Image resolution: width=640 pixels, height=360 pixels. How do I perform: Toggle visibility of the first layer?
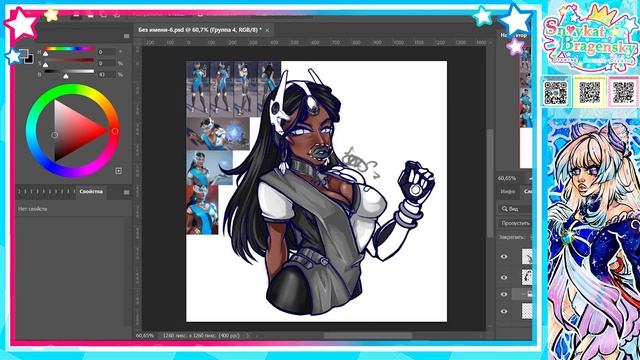[504, 257]
